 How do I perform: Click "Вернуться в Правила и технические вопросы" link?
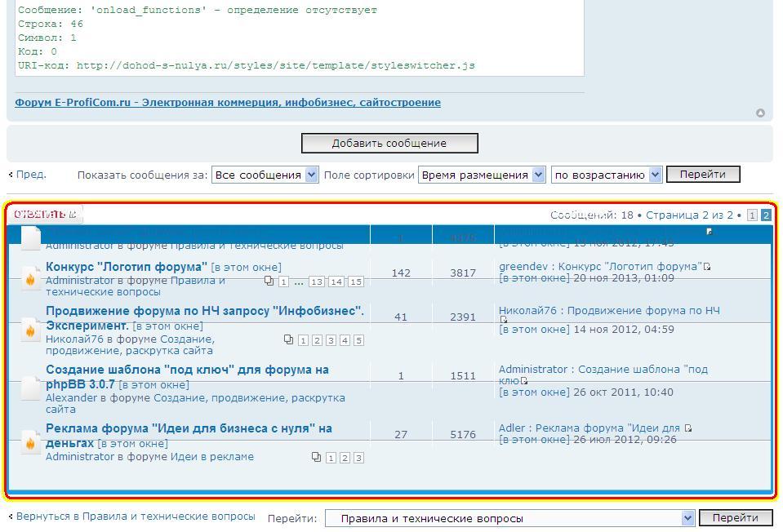135,516
